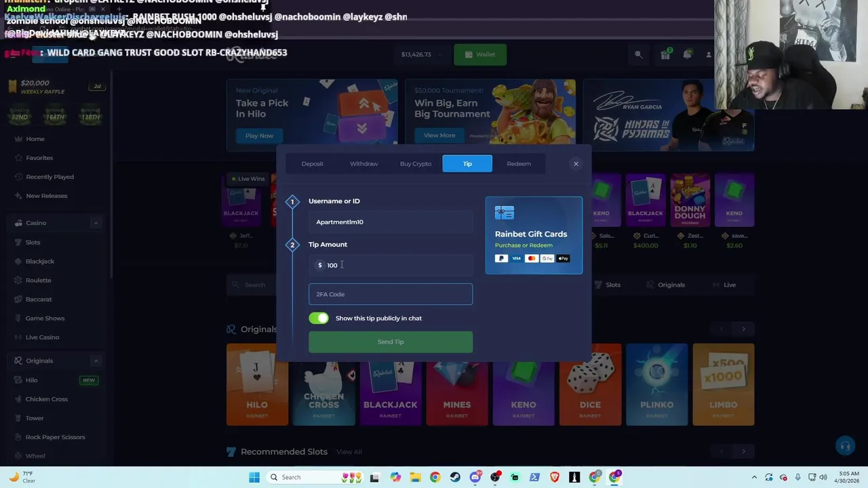Image resolution: width=868 pixels, height=488 pixels.
Task: Click the Originals row next arrow
Action: [x=743, y=329]
